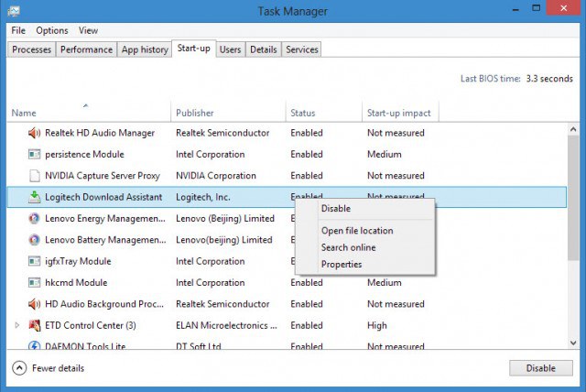Viewport: 586px width, 392px height.
Task: Choose Search online in context menu
Action: pyautogui.click(x=348, y=247)
